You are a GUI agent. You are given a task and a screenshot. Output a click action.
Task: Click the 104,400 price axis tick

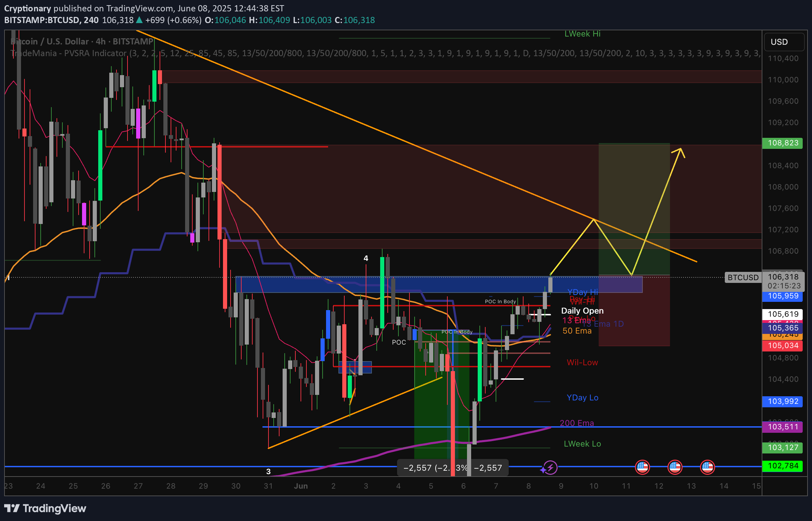[783, 379]
